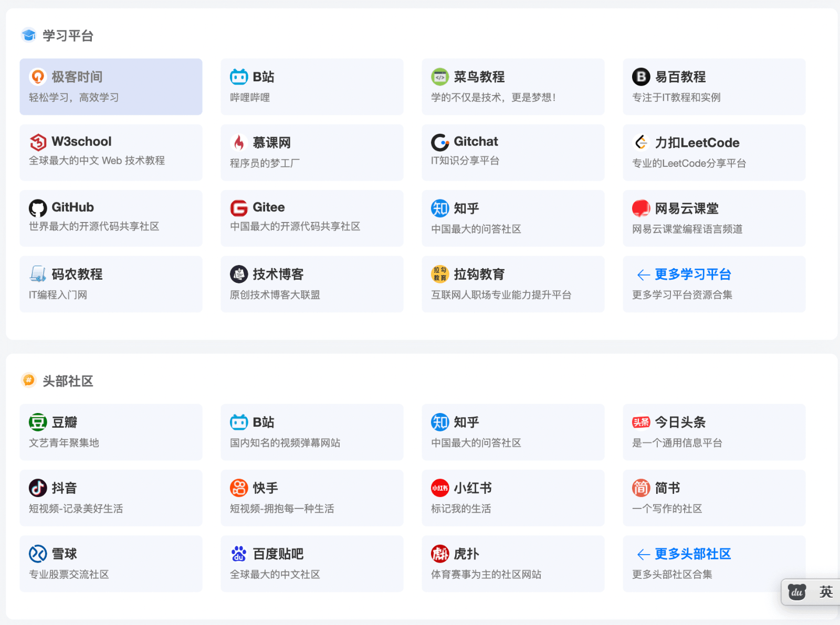The height and width of the screenshot is (625, 840).
Task: Open the 雪球 stock community card
Action: click(111, 564)
